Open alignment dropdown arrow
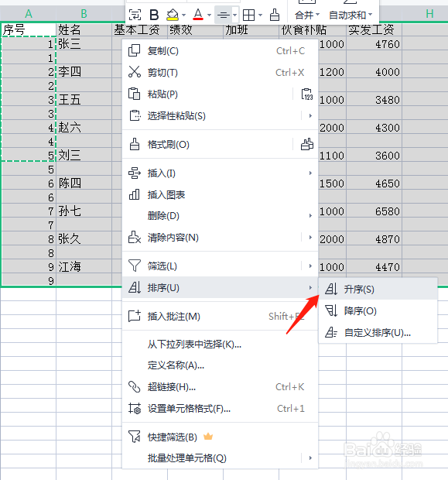448x480 pixels. [234, 15]
